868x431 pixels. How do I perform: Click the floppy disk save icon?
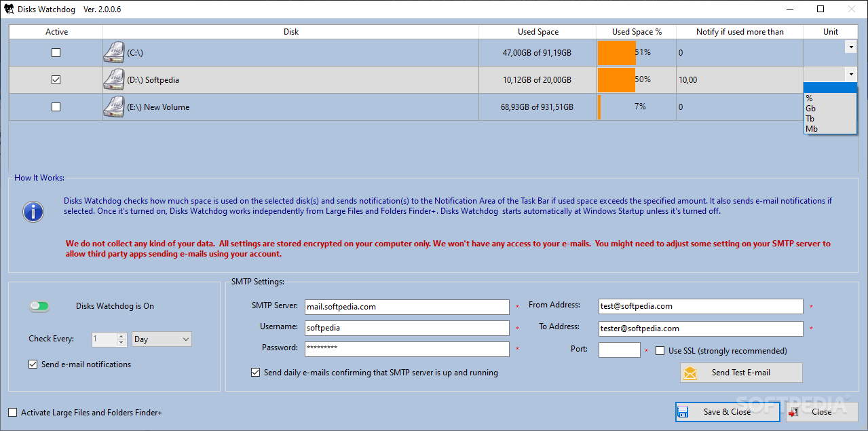pos(683,412)
